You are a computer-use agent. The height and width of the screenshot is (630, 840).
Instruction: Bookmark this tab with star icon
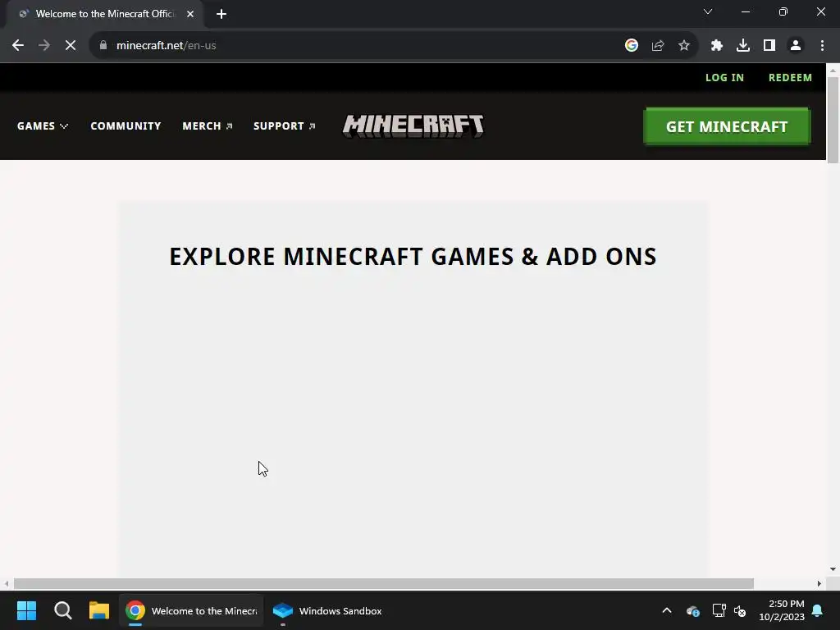684,46
